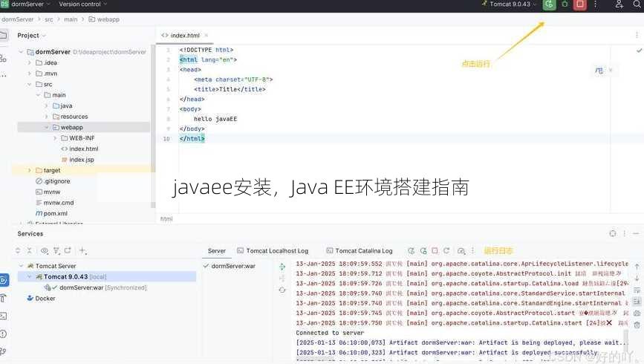Toggle Scroll to End in log console
The image size is (644, 364).
[637, 302]
